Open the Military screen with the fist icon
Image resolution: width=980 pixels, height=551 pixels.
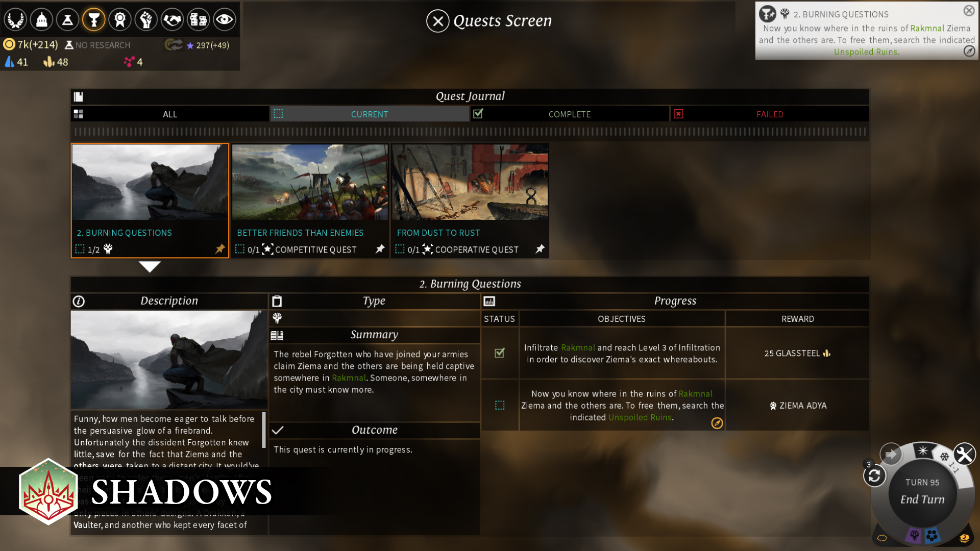[146, 19]
